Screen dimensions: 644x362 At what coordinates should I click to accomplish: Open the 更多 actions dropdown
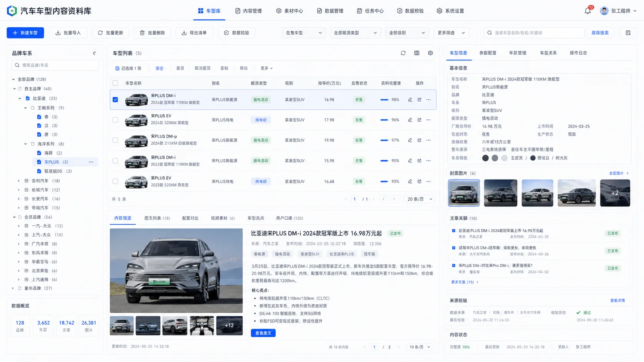[266, 68]
